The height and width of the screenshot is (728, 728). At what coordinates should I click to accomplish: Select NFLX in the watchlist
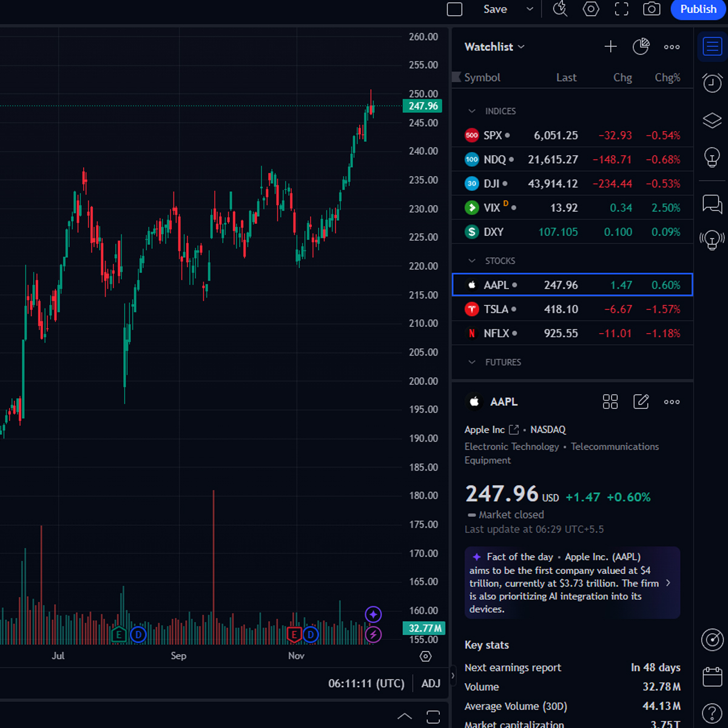[572, 333]
